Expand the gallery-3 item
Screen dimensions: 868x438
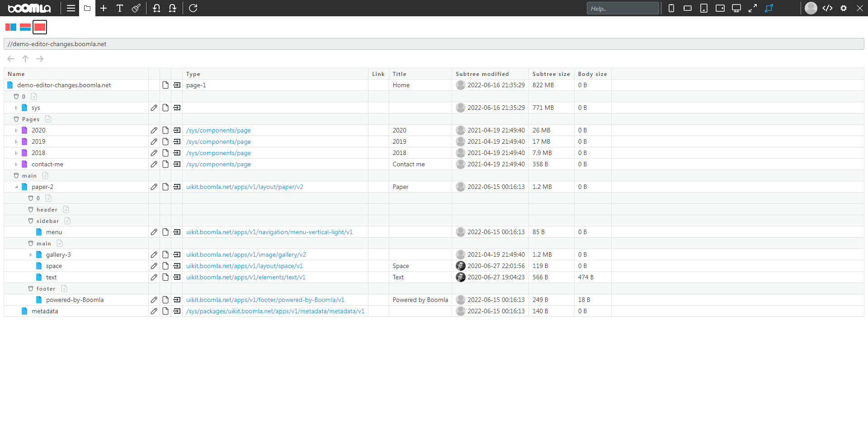point(31,254)
